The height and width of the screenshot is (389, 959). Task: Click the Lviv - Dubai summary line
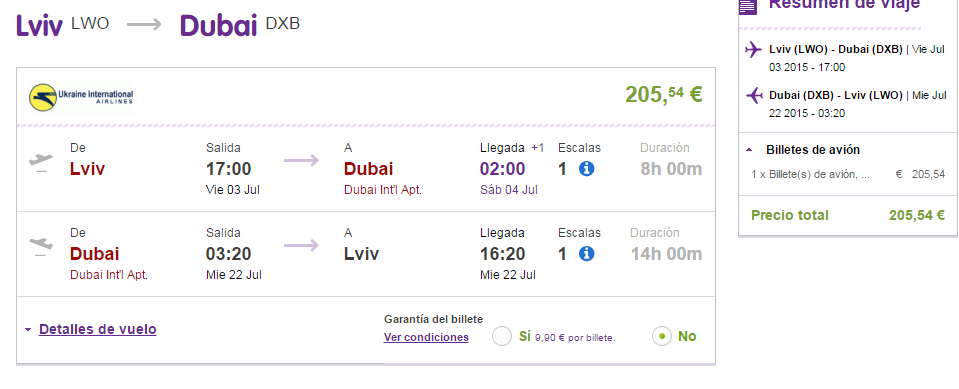point(857,58)
